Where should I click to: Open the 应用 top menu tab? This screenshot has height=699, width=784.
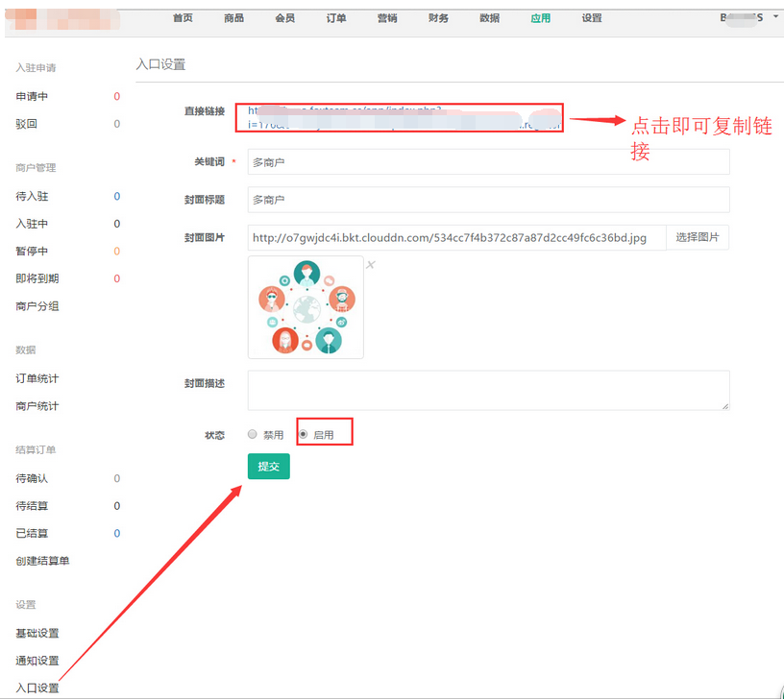coord(541,18)
